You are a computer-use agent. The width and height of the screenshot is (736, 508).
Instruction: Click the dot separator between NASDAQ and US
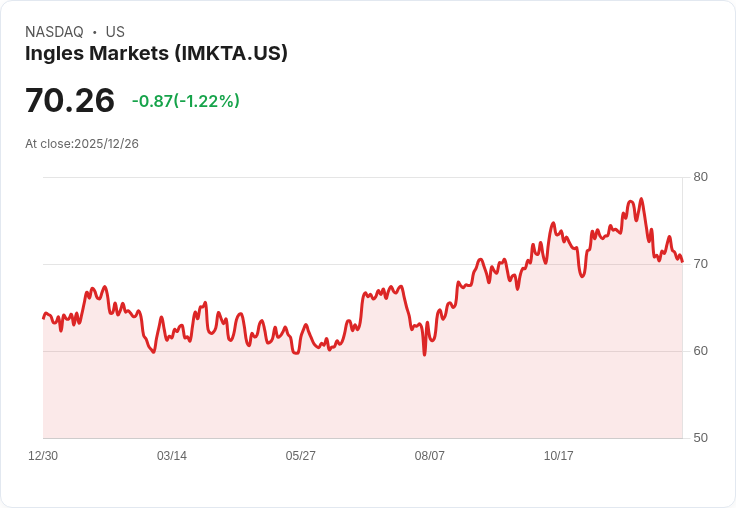(x=94, y=32)
